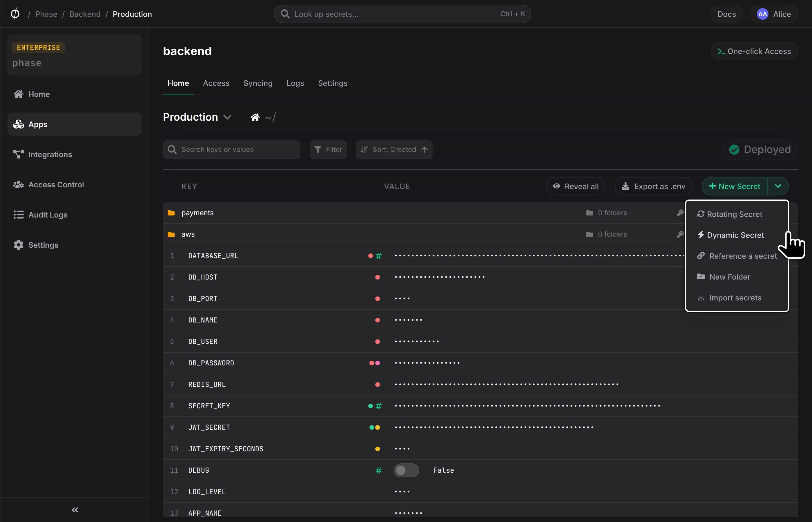Switch to the app Settings tab
The image size is (812, 522).
point(332,83)
